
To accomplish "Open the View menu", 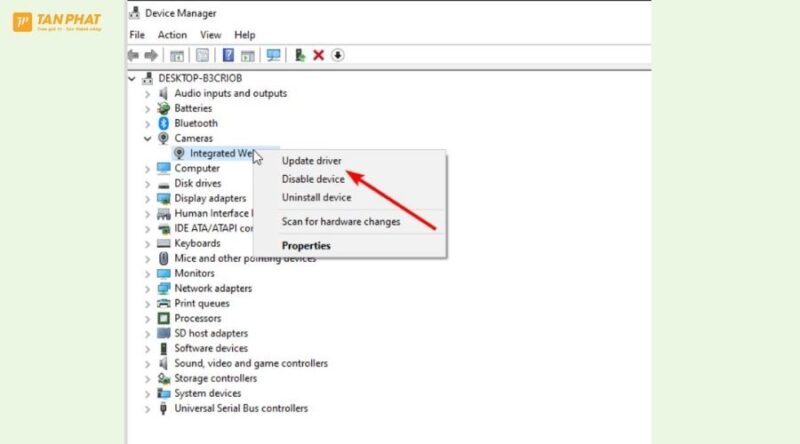I will pyautogui.click(x=210, y=35).
